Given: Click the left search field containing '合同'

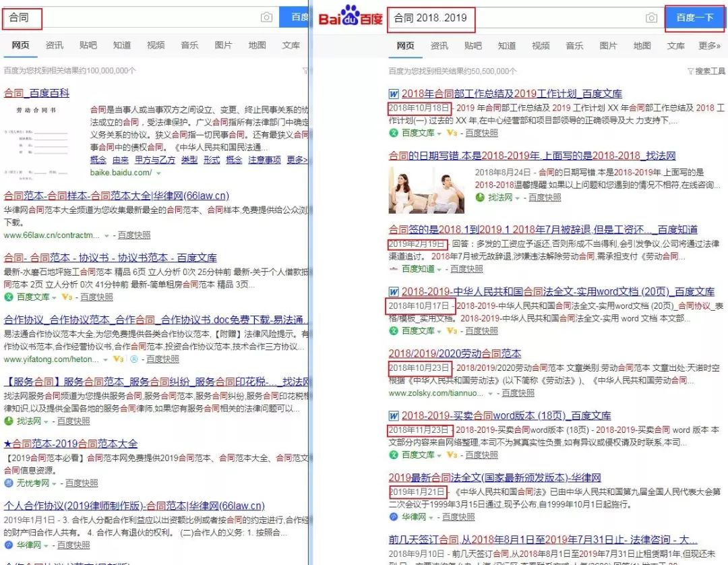Looking at the screenshot, I should click(x=140, y=18).
